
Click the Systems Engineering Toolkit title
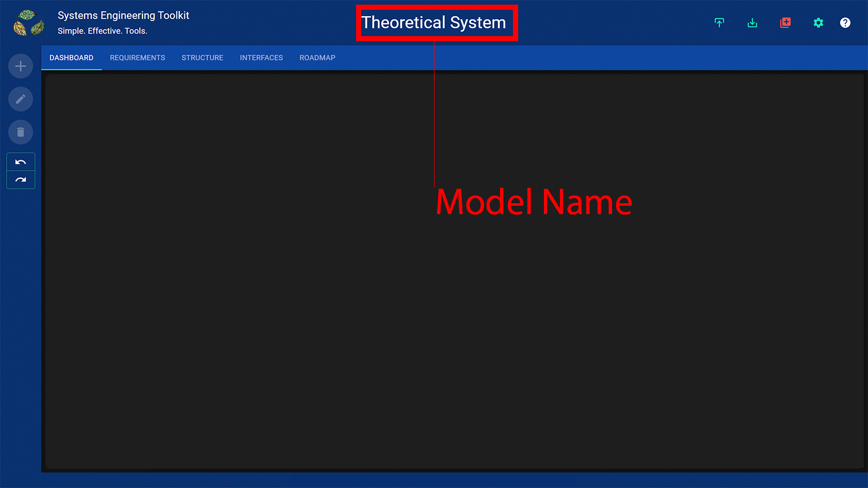click(123, 15)
